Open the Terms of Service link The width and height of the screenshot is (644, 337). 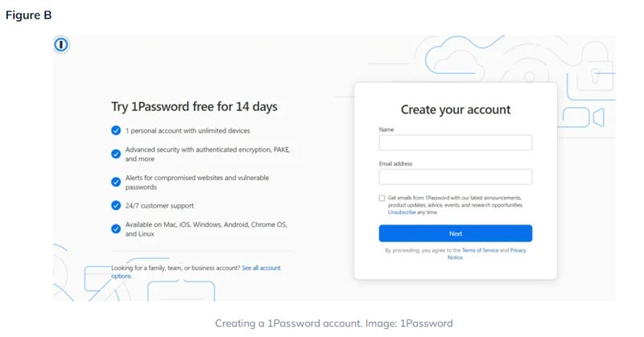click(480, 250)
